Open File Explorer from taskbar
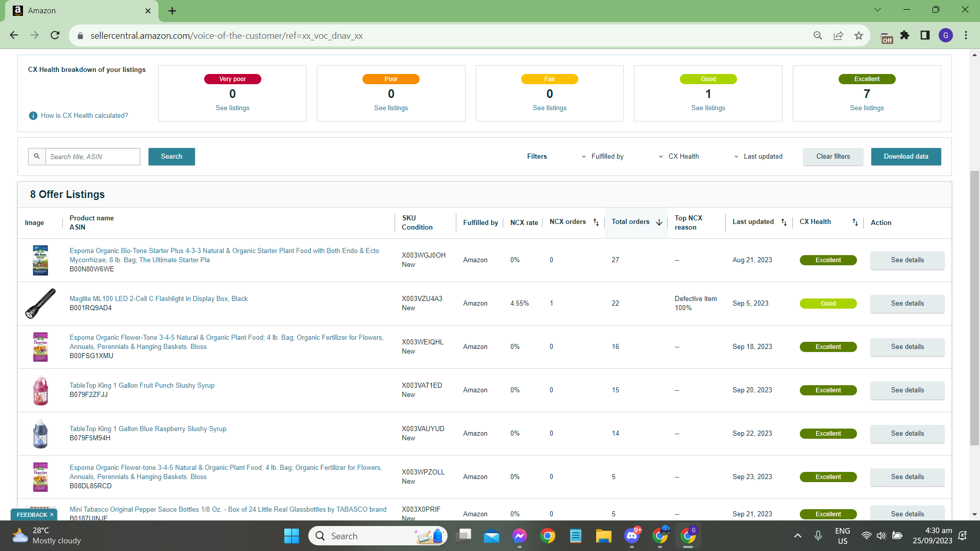Viewport: 980px width, 551px height. click(603, 536)
